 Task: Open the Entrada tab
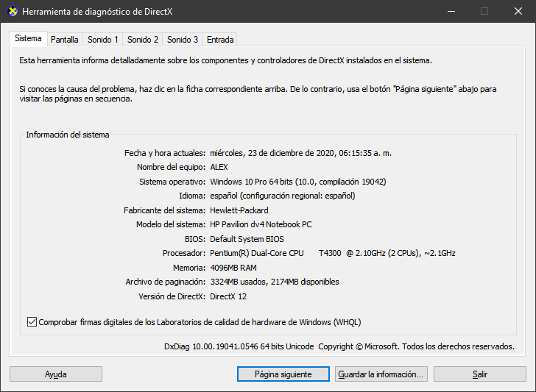pyautogui.click(x=220, y=40)
